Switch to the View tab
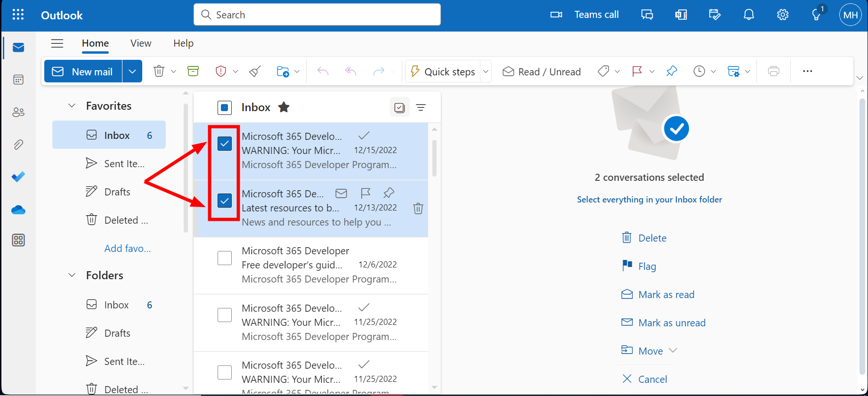868x396 pixels. (x=141, y=43)
